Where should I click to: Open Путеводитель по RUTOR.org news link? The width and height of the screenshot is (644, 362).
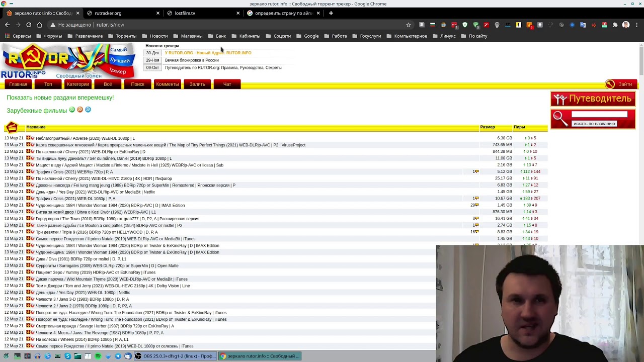tap(223, 68)
